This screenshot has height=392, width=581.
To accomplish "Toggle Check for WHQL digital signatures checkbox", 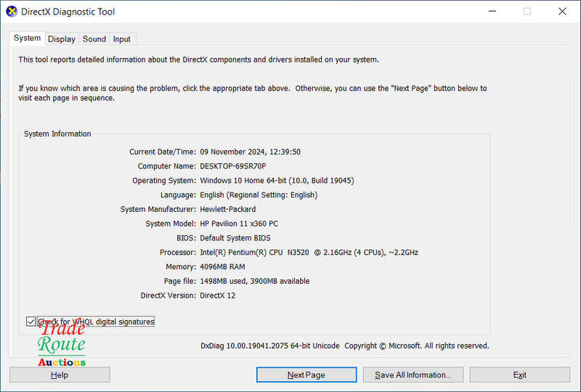I will click(31, 322).
